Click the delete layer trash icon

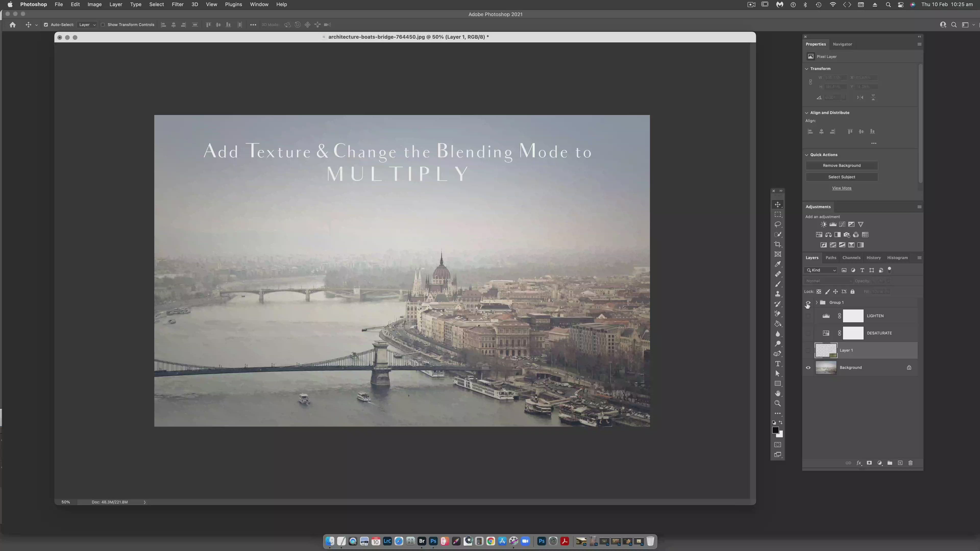pos(910,463)
